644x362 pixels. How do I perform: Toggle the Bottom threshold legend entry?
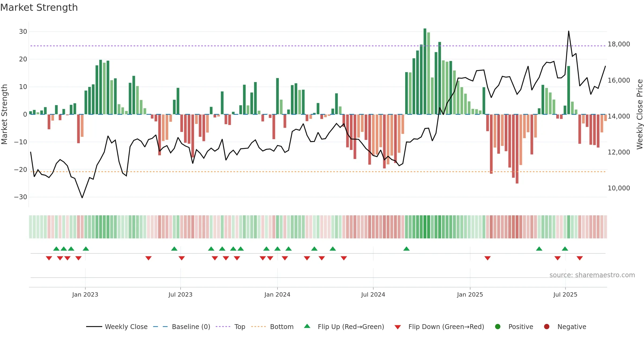[x=272, y=327]
